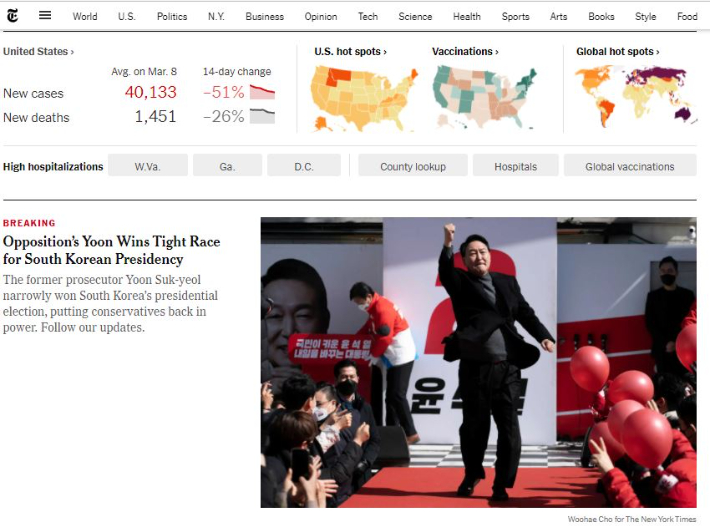Open the Yoon Wins Tight Race headline

coord(111,250)
